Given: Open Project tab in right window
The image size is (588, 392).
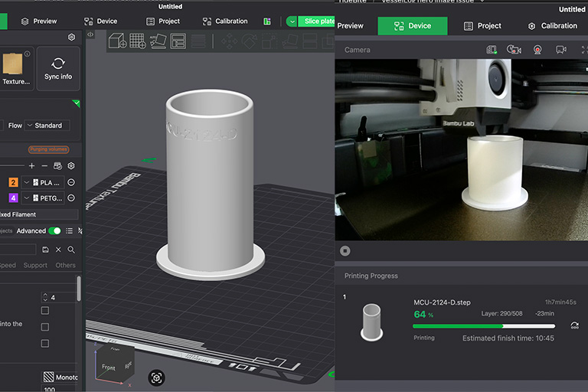Looking at the screenshot, I should click(482, 26).
